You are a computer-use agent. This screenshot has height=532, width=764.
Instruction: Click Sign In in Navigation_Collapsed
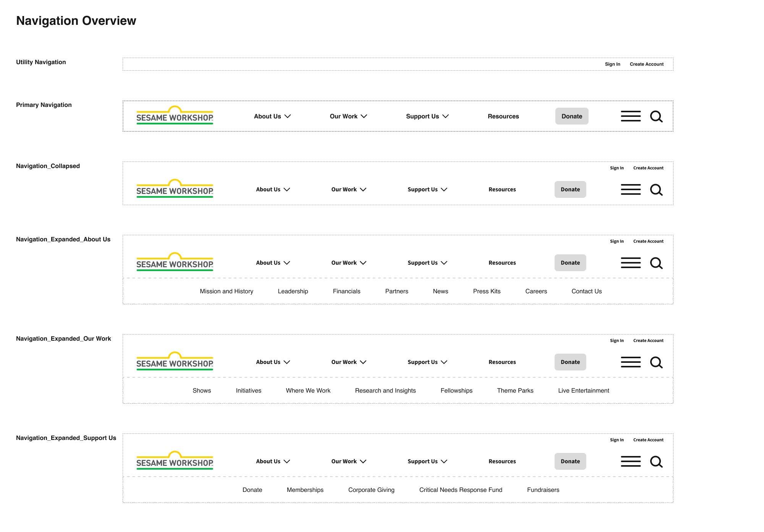[x=617, y=168]
